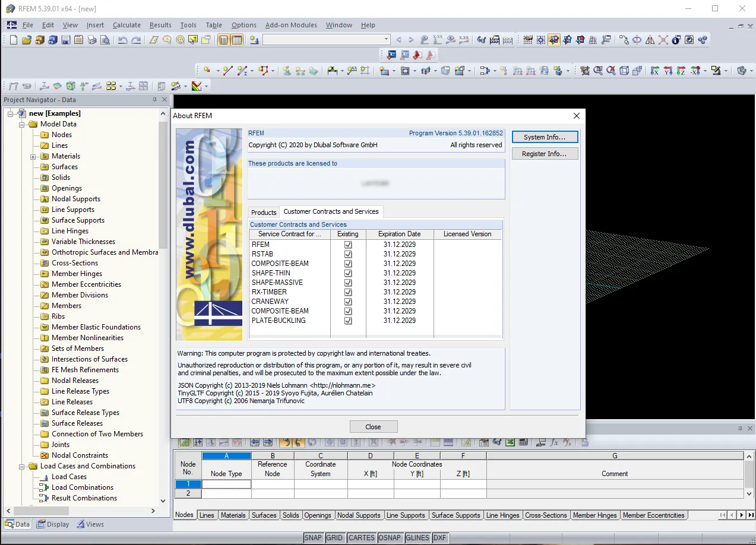Image resolution: width=756 pixels, height=545 pixels.
Task: Click the System Info button
Action: coord(544,137)
